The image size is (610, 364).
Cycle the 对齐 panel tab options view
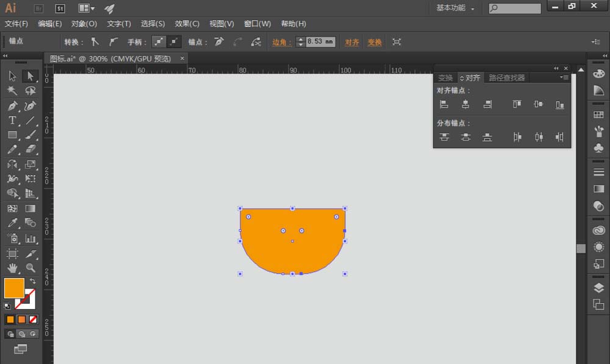462,78
